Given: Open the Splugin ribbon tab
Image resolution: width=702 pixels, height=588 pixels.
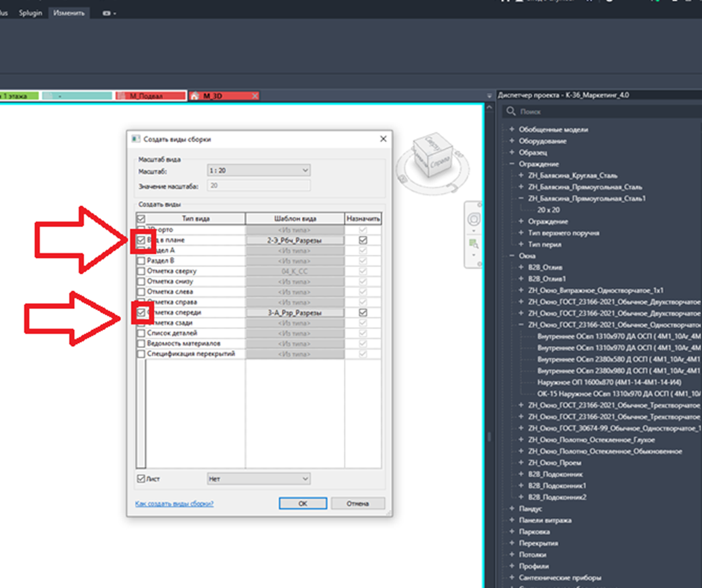Looking at the screenshot, I should (30, 13).
